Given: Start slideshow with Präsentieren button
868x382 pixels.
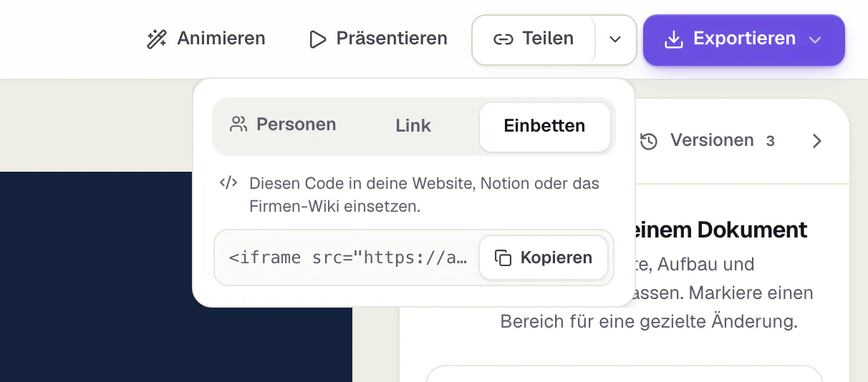Looking at the screenshot, I should (377, 39).
